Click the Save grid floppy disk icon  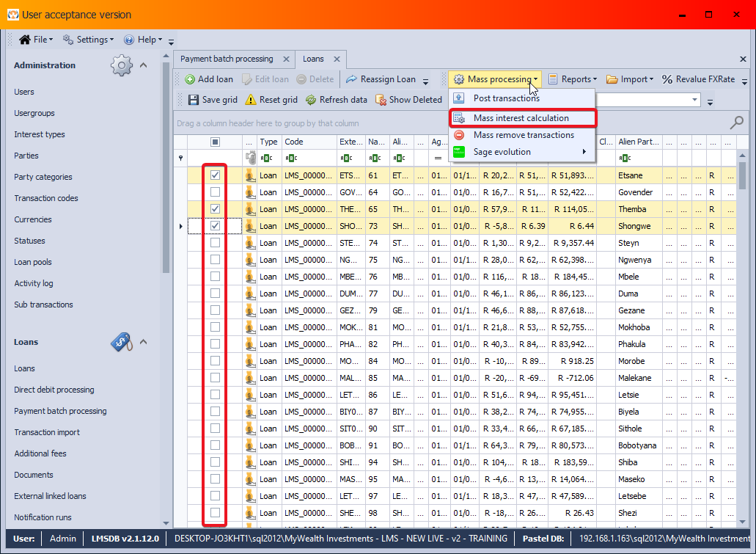click(194, 100)
